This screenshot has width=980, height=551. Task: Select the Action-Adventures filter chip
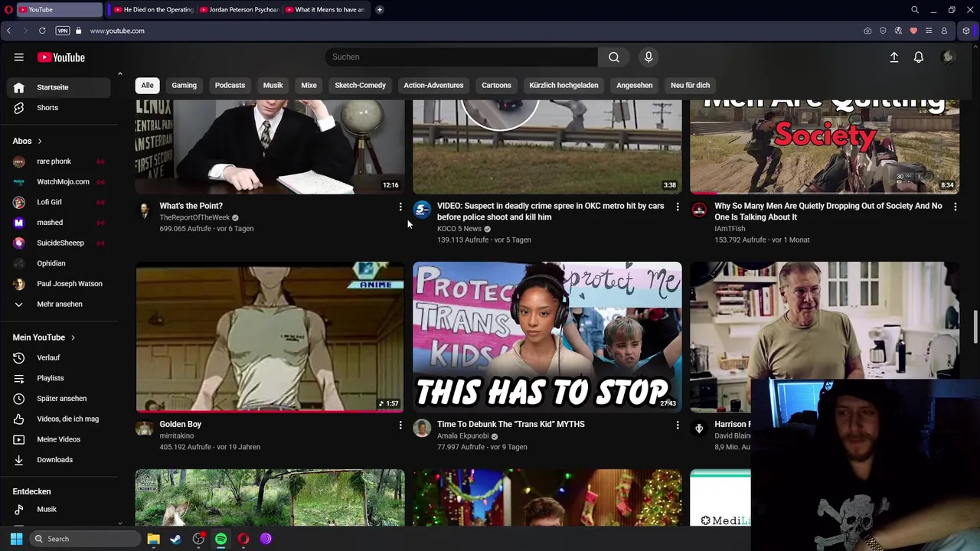tap(433, 85)
